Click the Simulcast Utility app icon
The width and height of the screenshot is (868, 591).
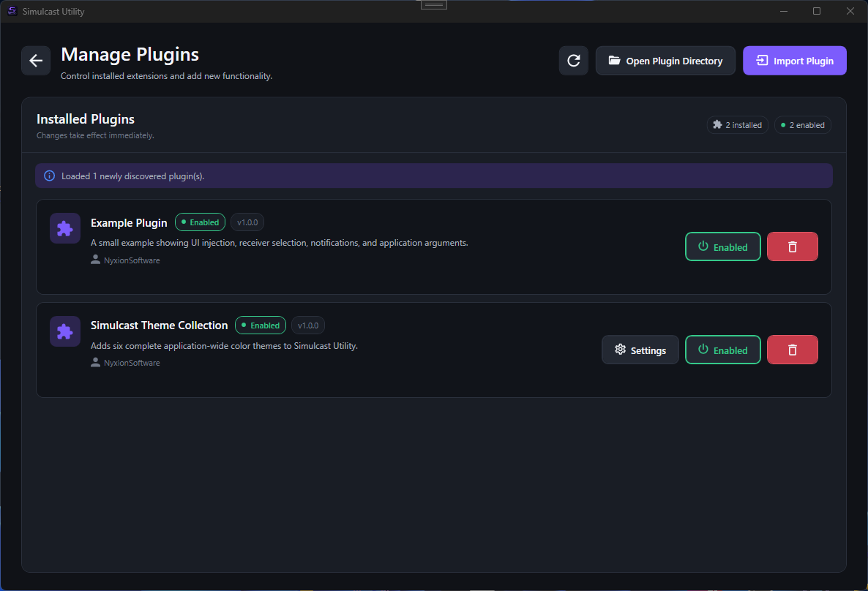12,11
